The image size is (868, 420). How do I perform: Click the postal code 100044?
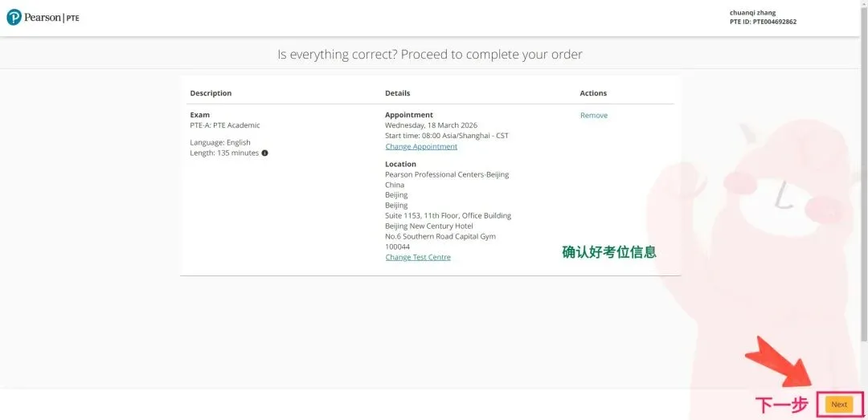[x=398, y=247]
